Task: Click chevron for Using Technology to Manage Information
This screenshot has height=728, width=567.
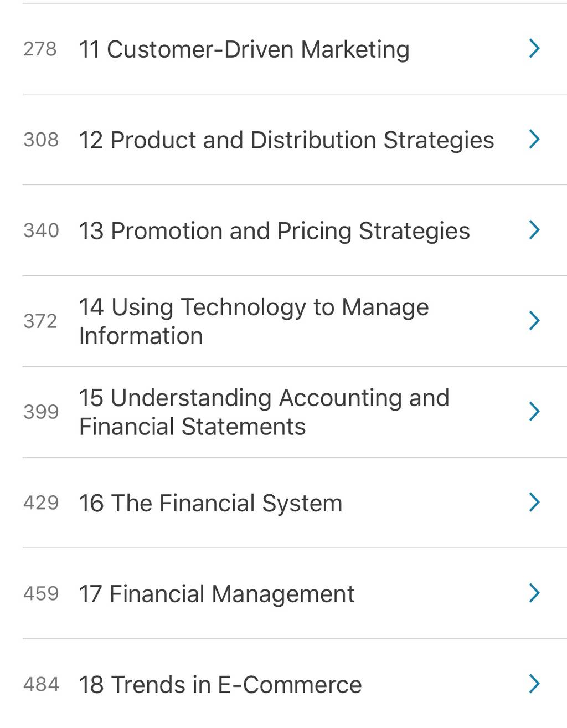Action: [534, 321]
